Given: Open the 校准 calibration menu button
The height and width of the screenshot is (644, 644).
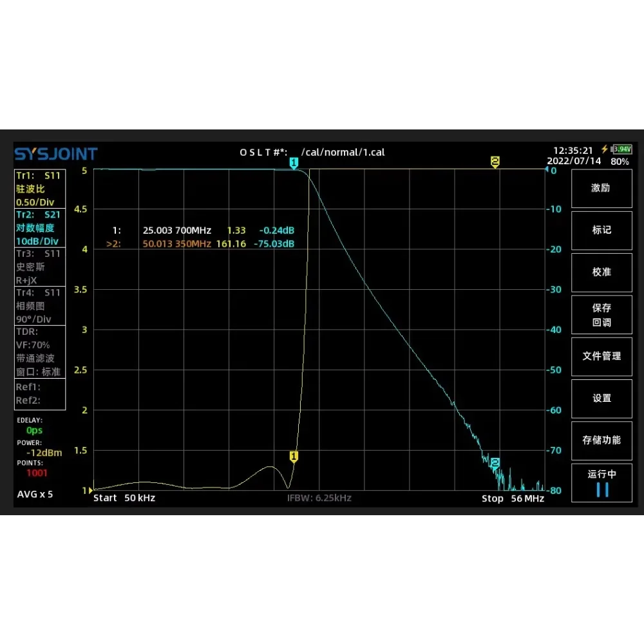Looking at the screenshot, I should 601,272.
